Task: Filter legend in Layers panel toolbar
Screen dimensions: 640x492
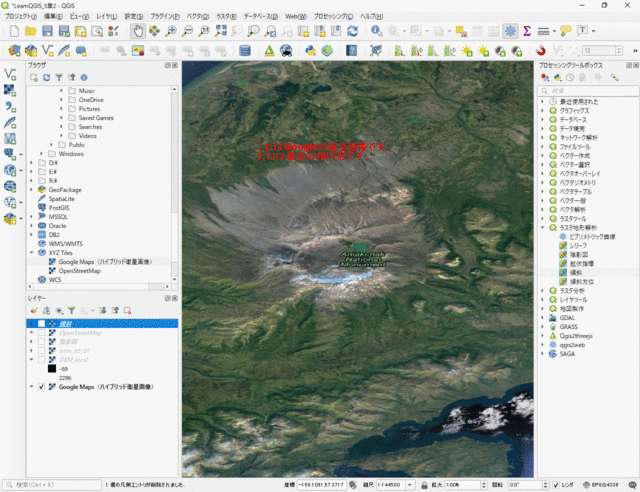Action: [x=71, y=311]
